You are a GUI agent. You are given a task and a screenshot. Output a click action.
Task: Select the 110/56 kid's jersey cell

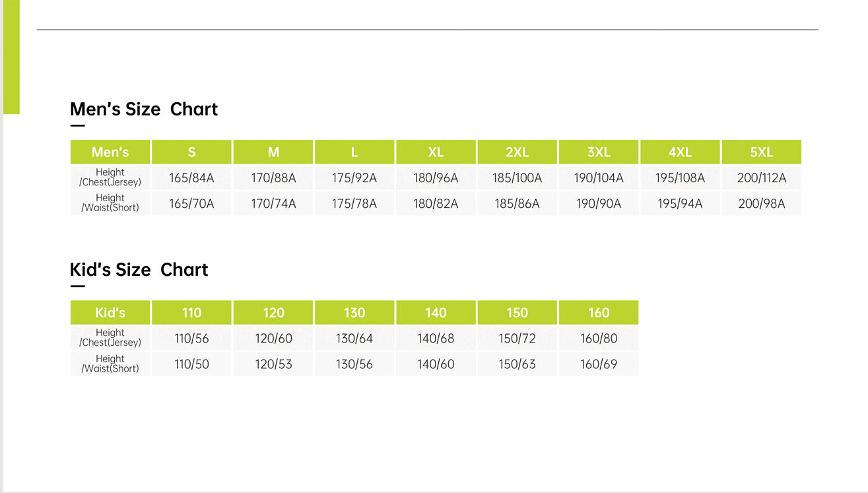coord(191,339)
